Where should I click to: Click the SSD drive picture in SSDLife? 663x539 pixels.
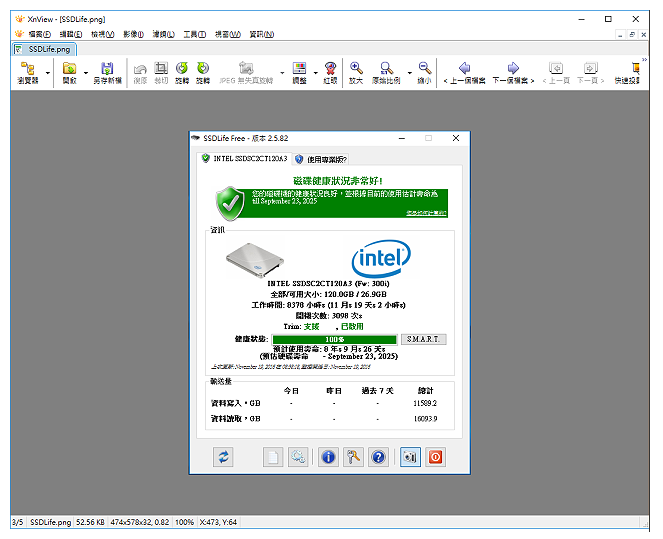coord(255,260)
